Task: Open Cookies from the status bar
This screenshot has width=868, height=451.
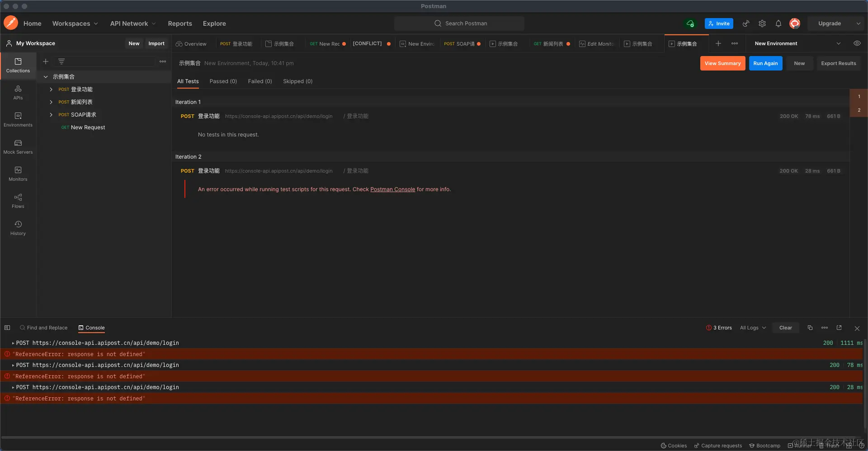Action: click(x=674, y=446)
